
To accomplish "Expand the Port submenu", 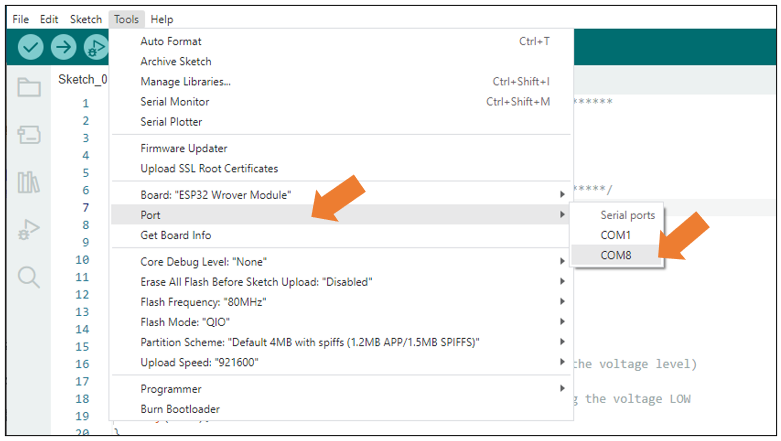I will click(342, 215).
